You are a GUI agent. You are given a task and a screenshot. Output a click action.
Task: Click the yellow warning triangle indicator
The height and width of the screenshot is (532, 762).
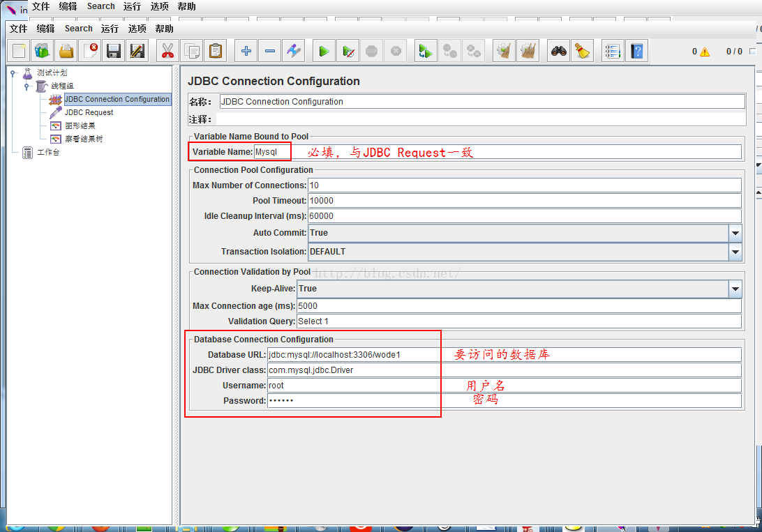pos(704,52)
